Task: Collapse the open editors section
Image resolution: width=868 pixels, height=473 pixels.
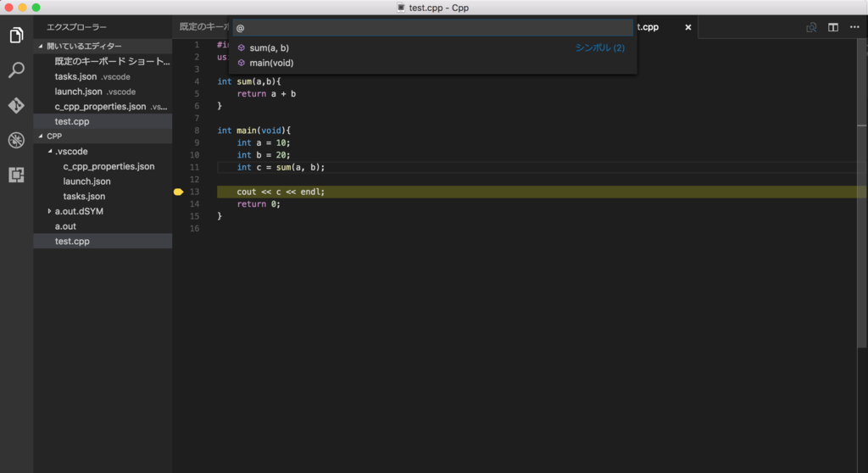Action: pos(41,46)
